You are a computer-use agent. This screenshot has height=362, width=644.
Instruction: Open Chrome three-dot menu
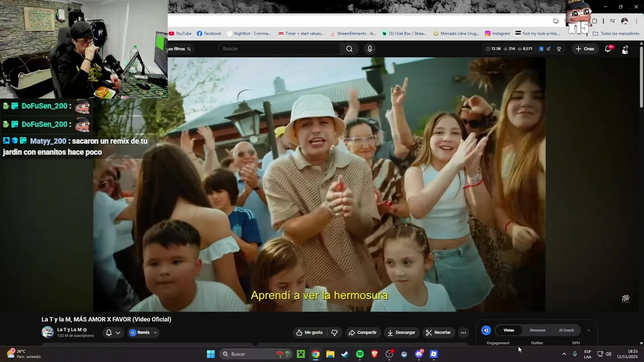click(x=636, y=21)
